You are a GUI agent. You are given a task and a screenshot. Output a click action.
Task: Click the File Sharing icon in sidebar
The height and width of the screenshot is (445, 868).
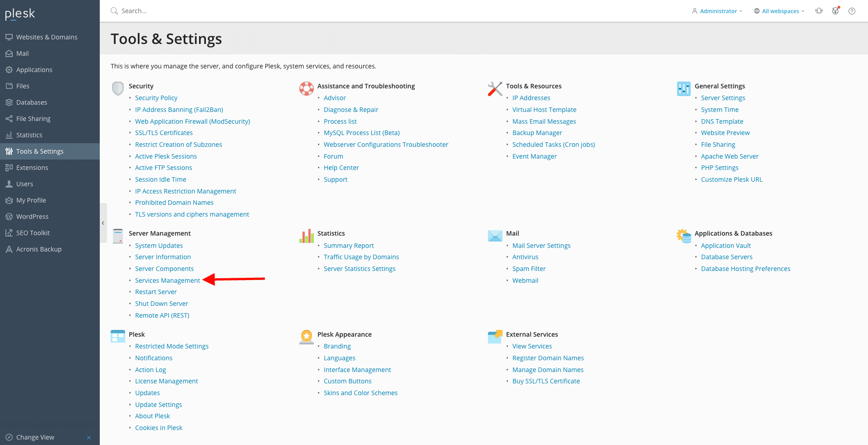coord(9,119)
